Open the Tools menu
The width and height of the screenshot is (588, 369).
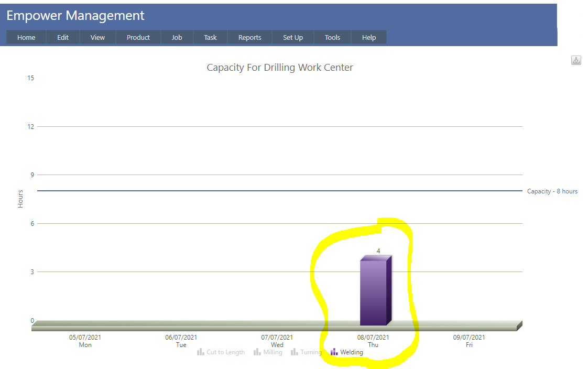(x=332, y=38)
